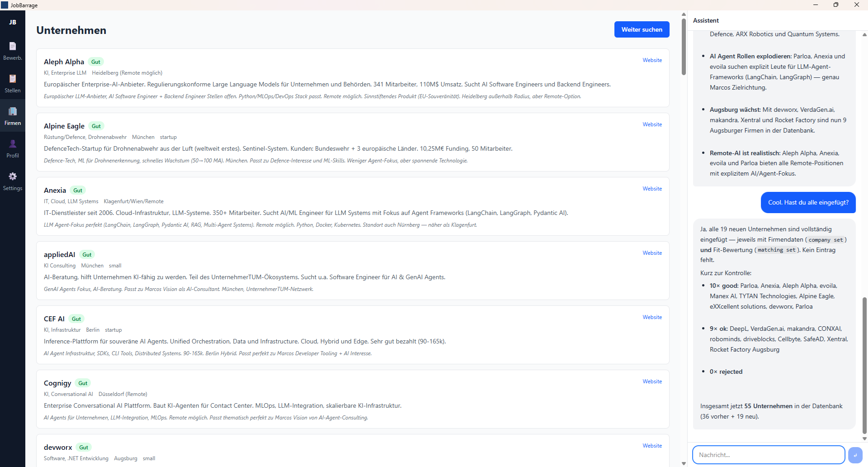Select the Firmen sidebar section

point(13,116)
